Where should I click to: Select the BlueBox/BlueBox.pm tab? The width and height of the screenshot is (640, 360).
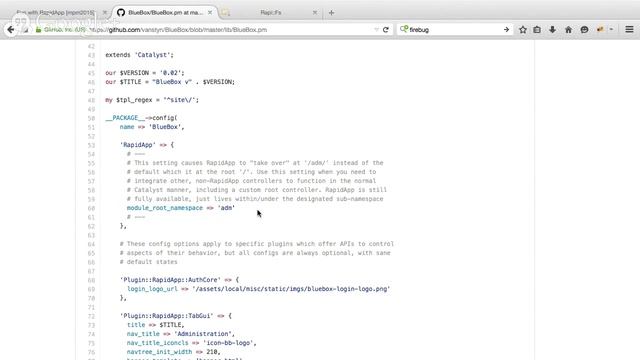pyautogui.click(x=165, y=13)
